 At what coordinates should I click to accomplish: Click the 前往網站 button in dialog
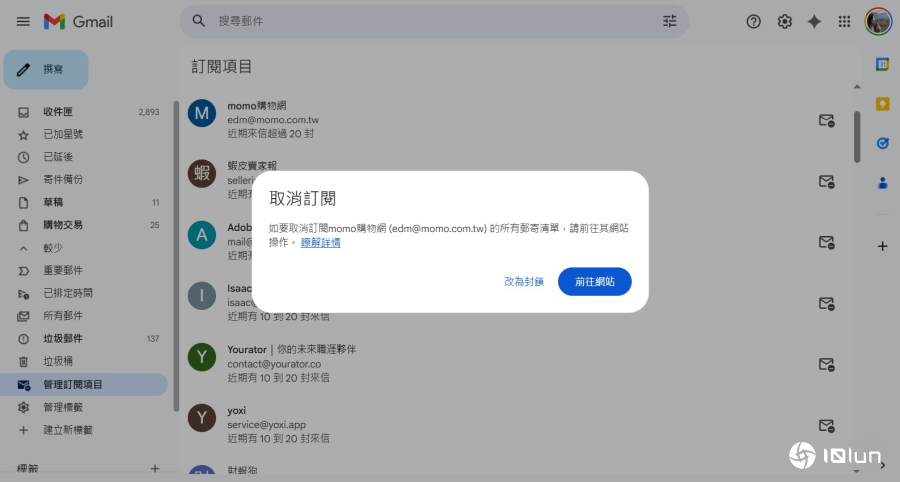coord(594,282)
